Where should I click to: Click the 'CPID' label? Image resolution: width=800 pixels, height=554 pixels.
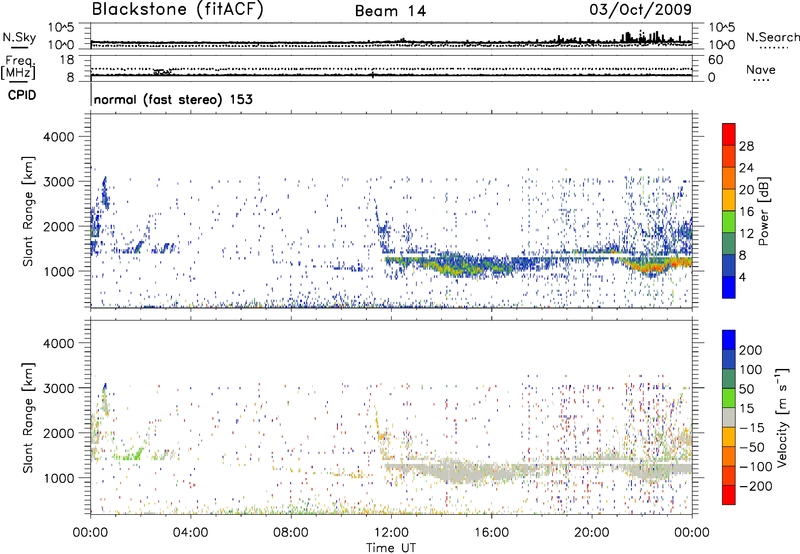22,95
